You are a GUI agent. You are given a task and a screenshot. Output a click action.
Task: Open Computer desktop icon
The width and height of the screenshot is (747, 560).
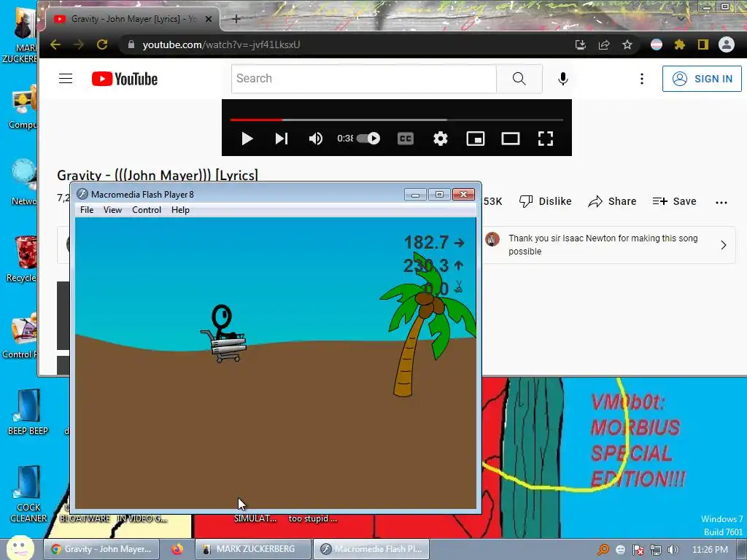point(23,106)
